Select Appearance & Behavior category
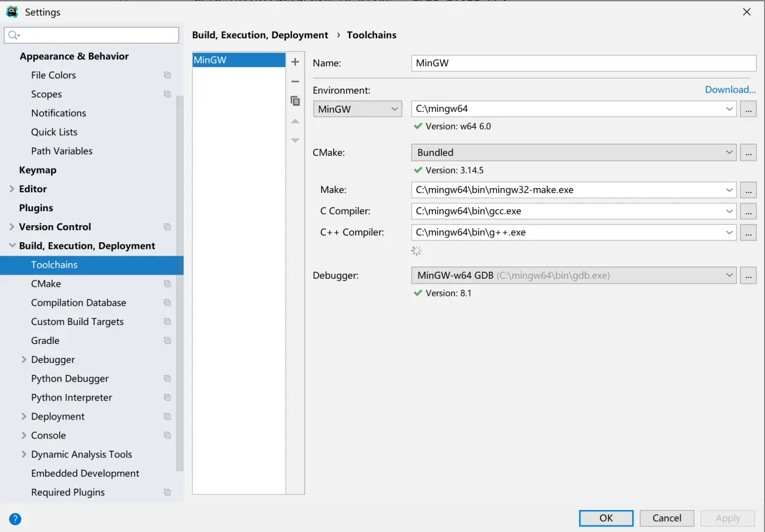The height and width of the screenshot is (532, 765). coord(74,56)
